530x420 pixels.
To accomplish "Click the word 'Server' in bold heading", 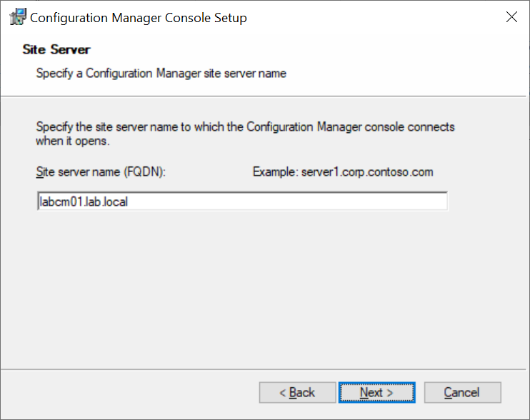I will pyautogui.click(x=70, y=50).
